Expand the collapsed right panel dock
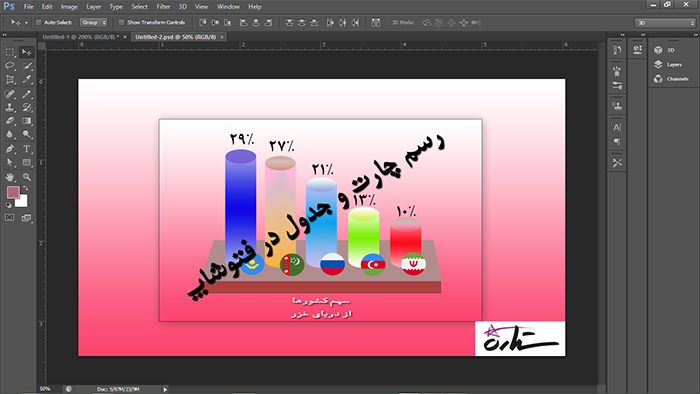This screenshot has width=700, height=394. 696,34
